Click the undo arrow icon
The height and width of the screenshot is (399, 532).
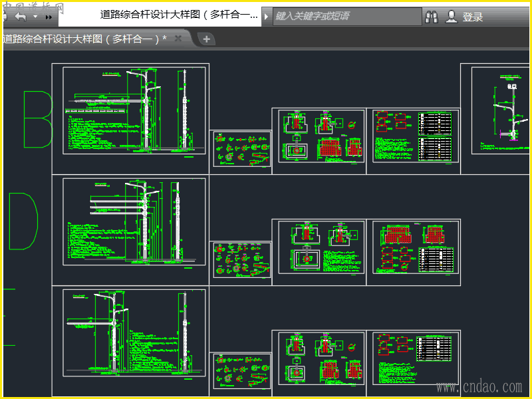click(x=21, y=16)
